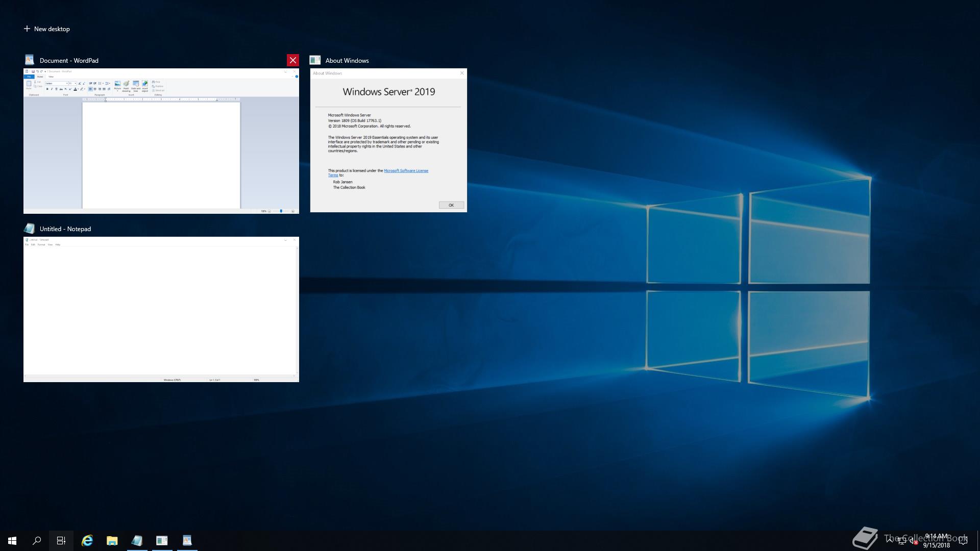Switch to the About Windows window thumbnail
The height and width of the screenshot is (551, 980).
click(388, 140)
